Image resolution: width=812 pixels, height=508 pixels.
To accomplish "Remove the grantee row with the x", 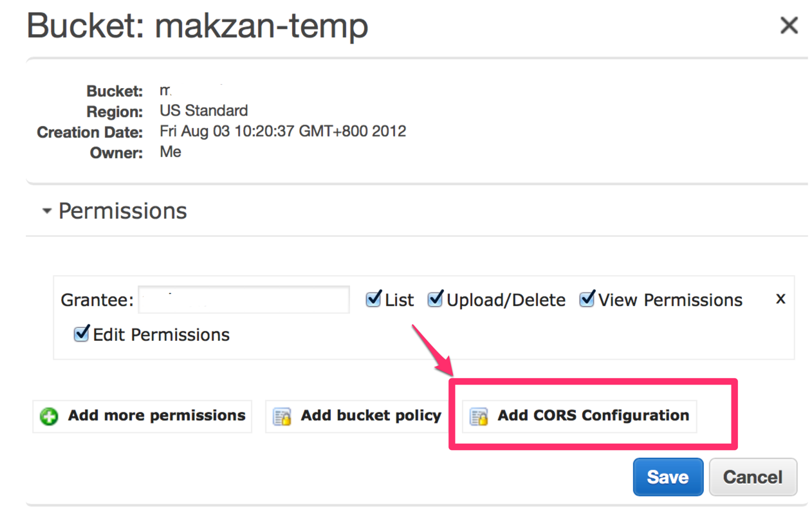I will 780,299.
